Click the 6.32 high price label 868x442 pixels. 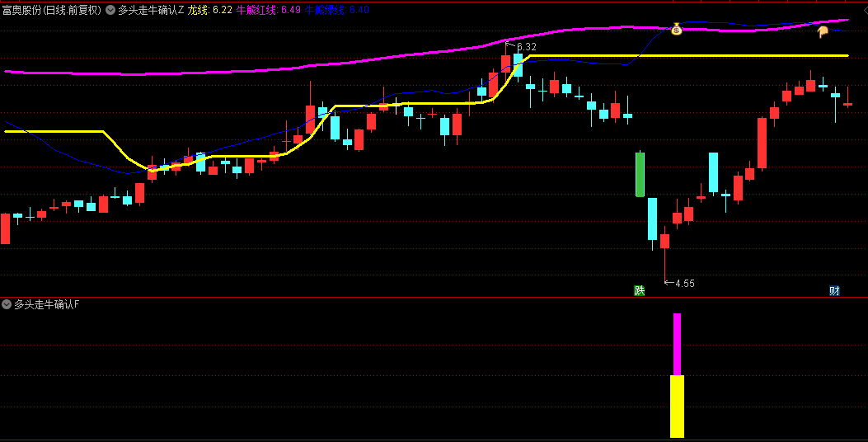coord(526,47)
